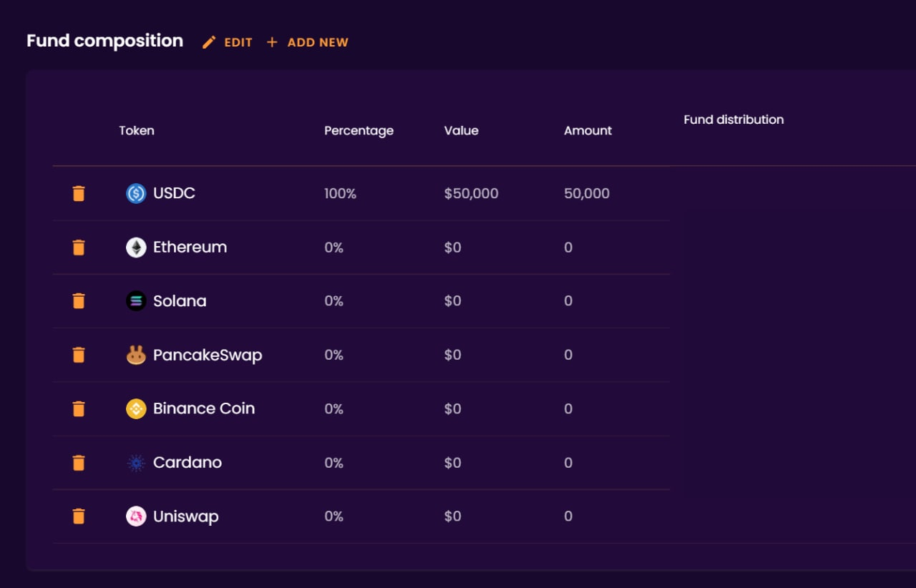
Task: Click the Token column header
Action: pos(137,131)
